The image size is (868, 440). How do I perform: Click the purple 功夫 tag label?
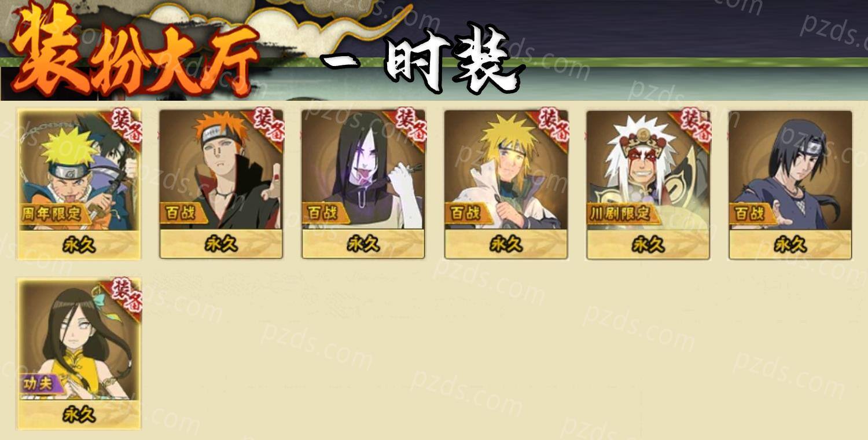pyautogui.click(x=39, y=384)
